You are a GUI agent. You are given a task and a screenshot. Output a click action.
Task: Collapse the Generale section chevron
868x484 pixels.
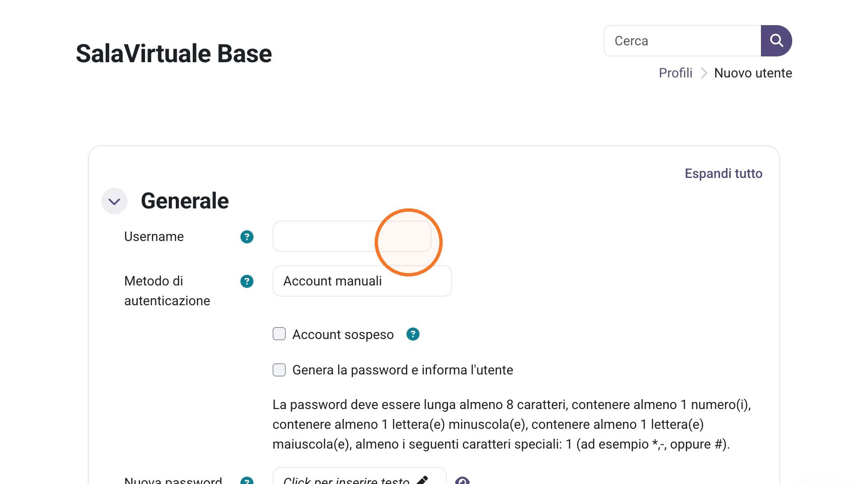point(114,201)
